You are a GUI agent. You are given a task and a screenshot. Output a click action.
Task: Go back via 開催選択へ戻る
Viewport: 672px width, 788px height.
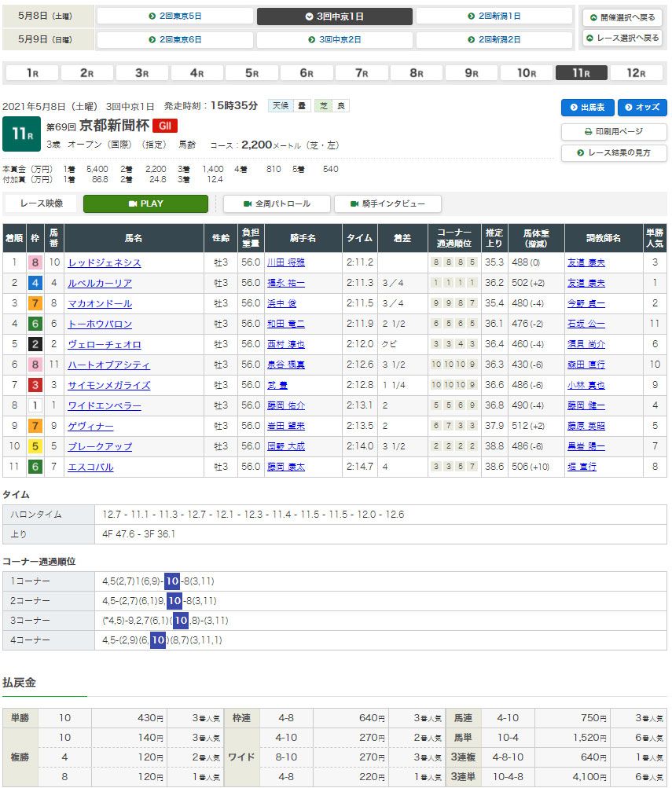click(x=622, y=17)
